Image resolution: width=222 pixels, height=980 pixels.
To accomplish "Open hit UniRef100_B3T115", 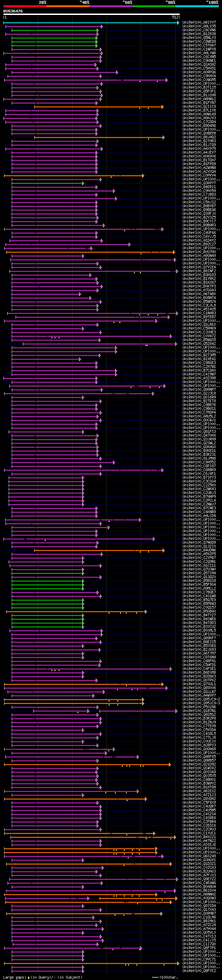I will [x=199, y=88].
